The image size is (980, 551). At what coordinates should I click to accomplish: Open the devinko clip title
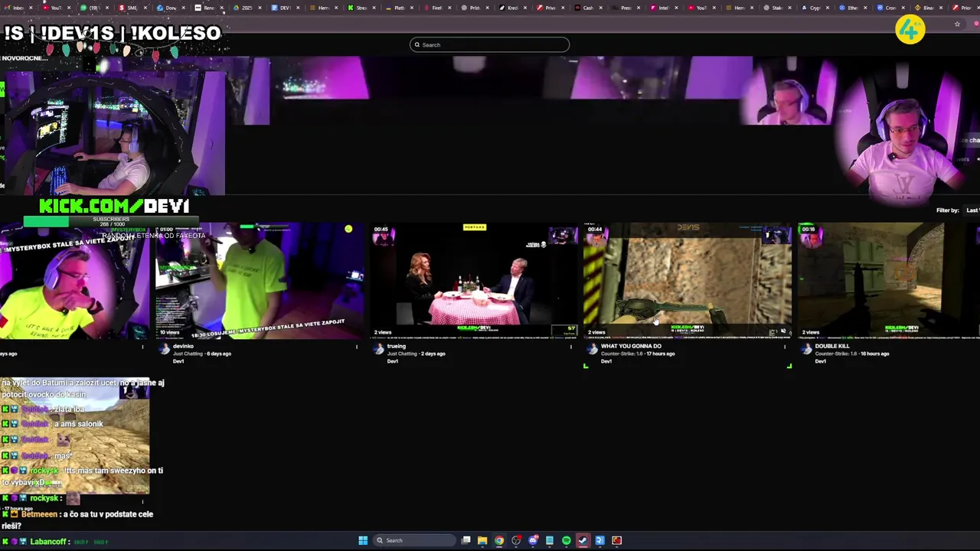[x=183, y=346]
